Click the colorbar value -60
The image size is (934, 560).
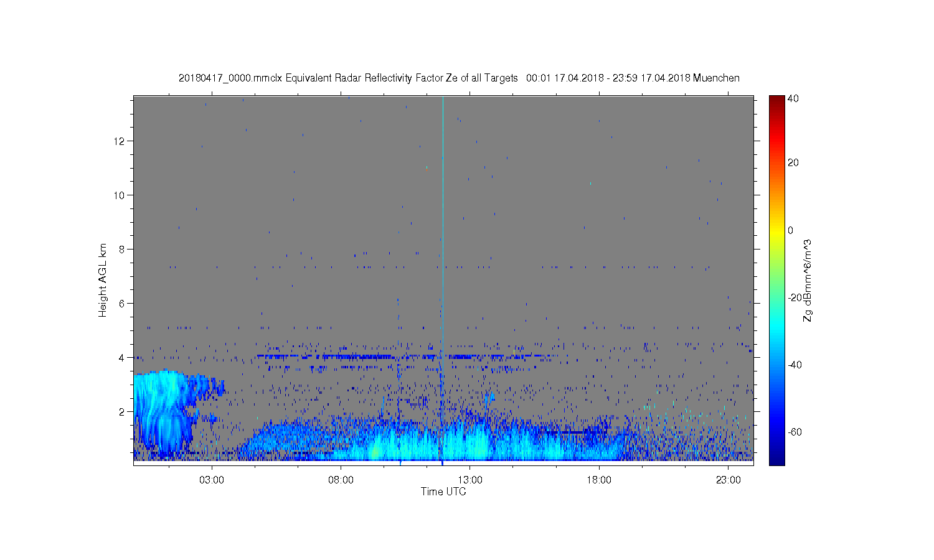click(x=795, y=432)
